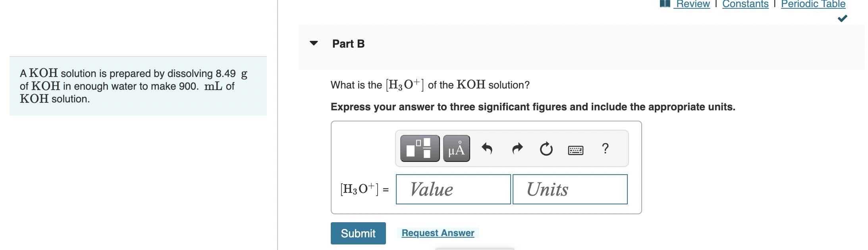Click the Request Answer link

click(x=437, y=233)
